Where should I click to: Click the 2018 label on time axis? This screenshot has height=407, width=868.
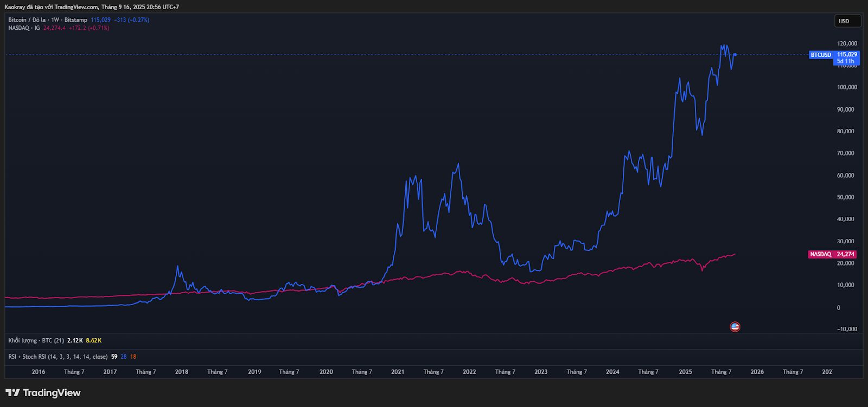point(182,372)
